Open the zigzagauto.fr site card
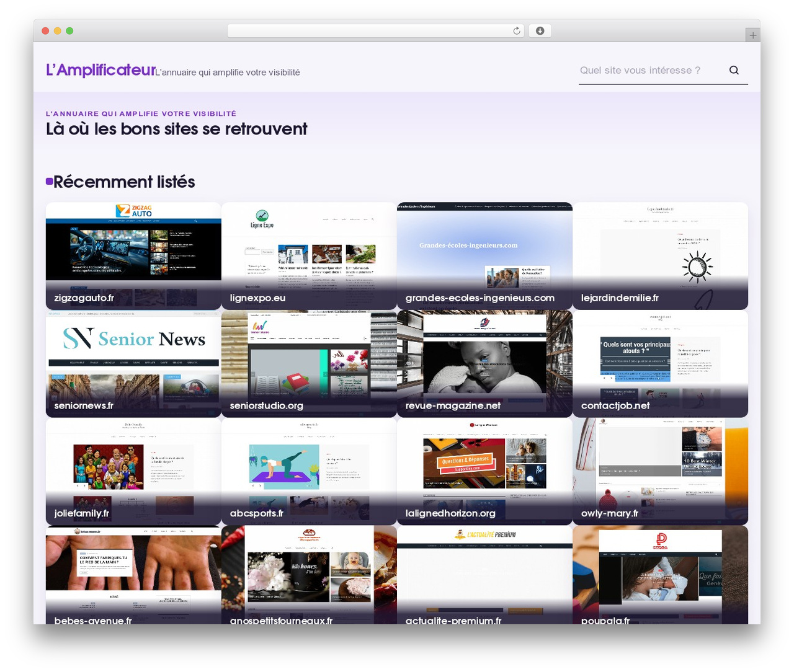The height and width of the screenshot is (672, 794). (x=133, y=256)
